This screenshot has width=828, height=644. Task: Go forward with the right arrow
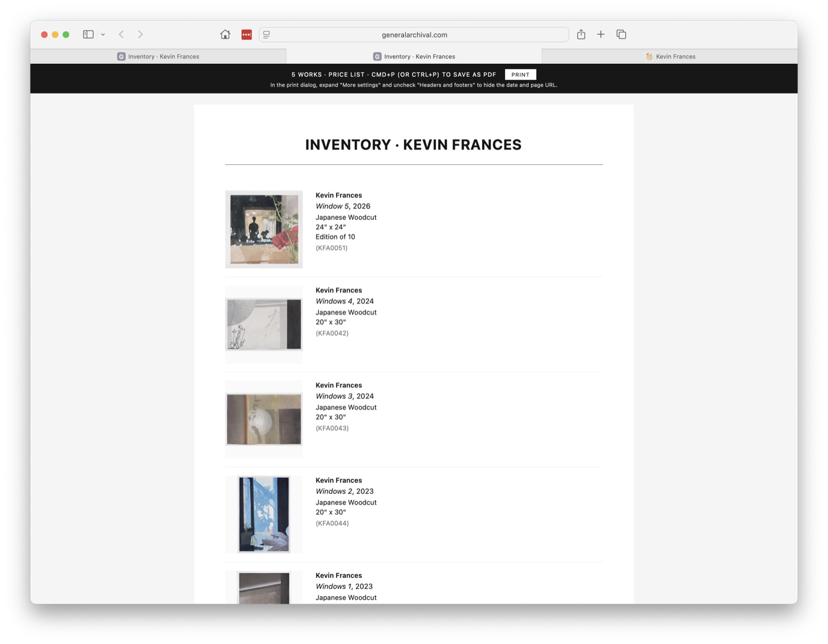140,34
